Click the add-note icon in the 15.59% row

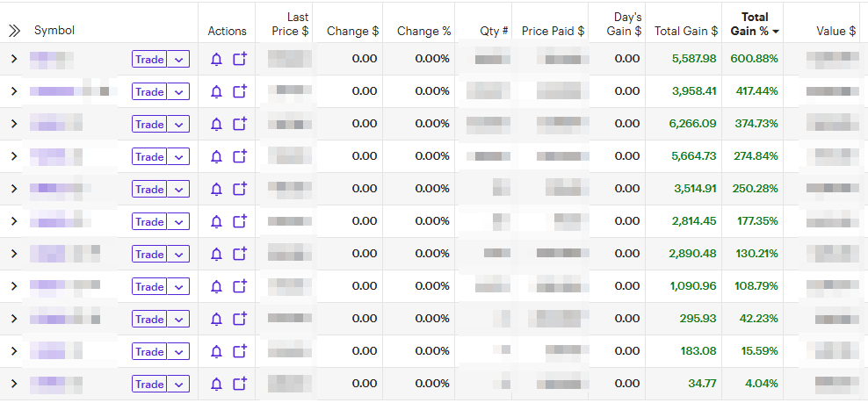(240, 352)
